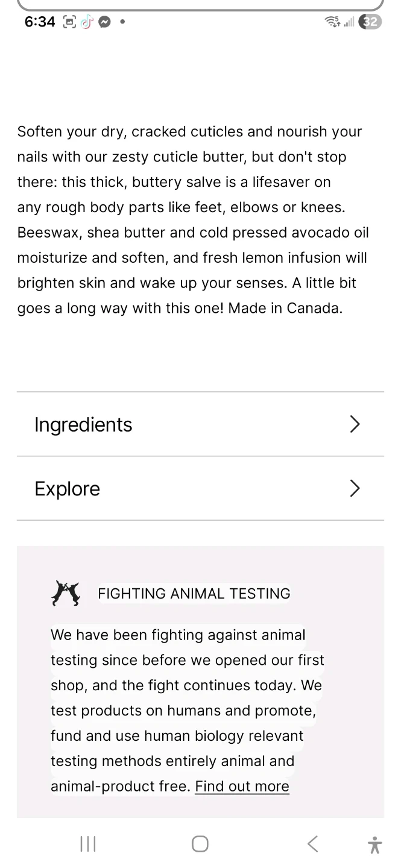Screen dimensions: 401x868
Task: Open the Explore section label
Action: coord(67,488)
